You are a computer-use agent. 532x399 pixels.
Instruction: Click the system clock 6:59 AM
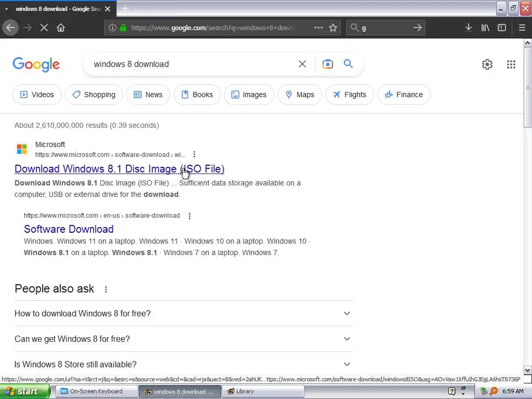coord(513,391)
